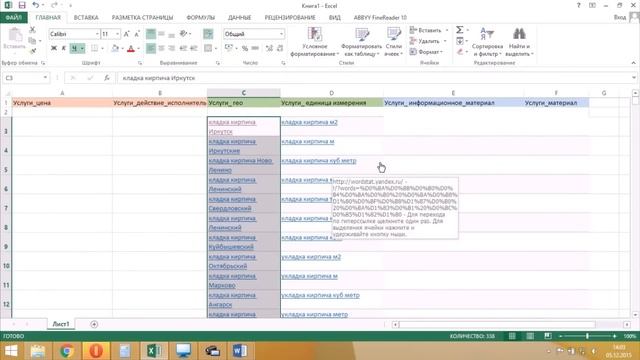Viewport: 640px width, 360px height.
Task: Apply percent style with % icon
Action: tap(245, 48)
